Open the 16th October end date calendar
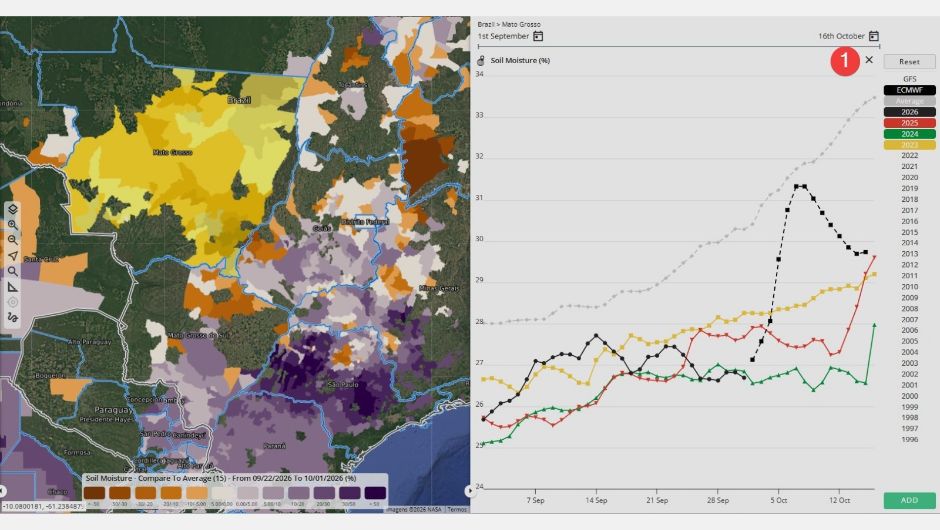The image size is (940, 530). 873,36
